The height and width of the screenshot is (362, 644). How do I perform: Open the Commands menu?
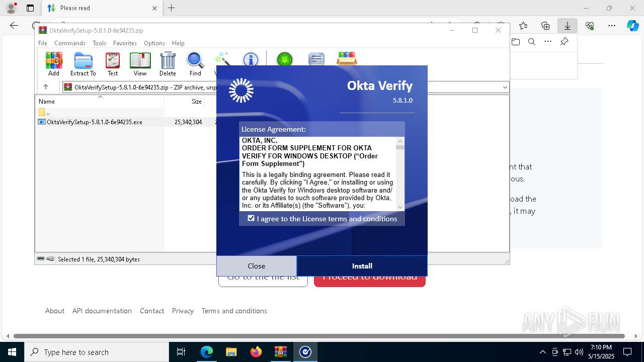70,43
